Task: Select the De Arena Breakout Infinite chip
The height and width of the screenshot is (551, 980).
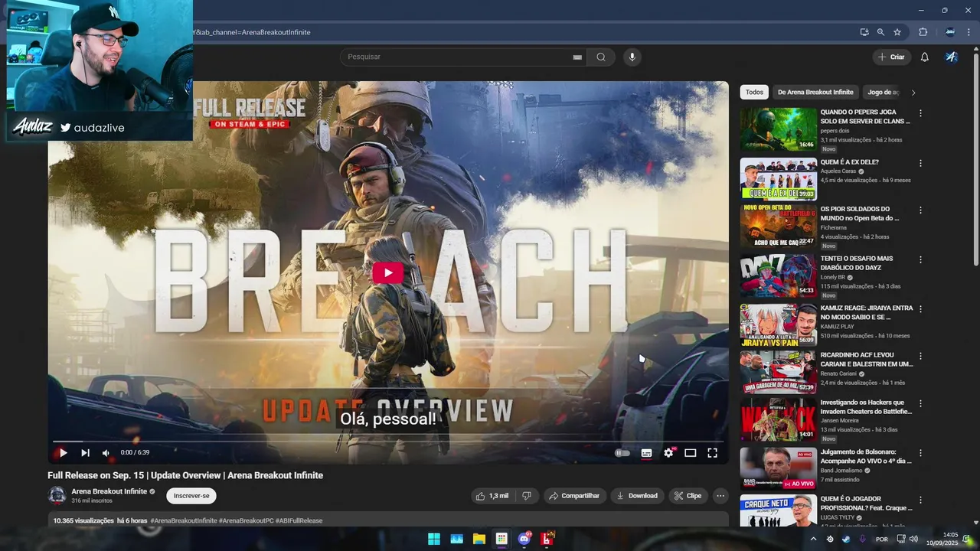Action: tap(815, 92)
